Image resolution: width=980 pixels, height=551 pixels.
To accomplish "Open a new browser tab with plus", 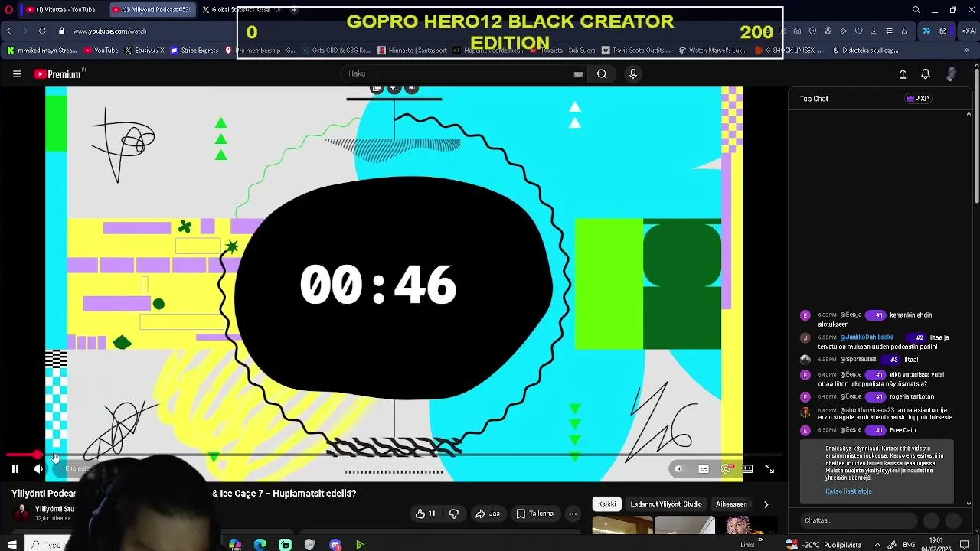I will point(294,10).
